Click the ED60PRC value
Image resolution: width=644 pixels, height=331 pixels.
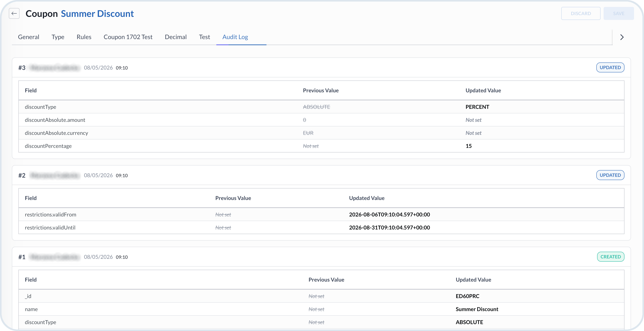pos(467,296)
